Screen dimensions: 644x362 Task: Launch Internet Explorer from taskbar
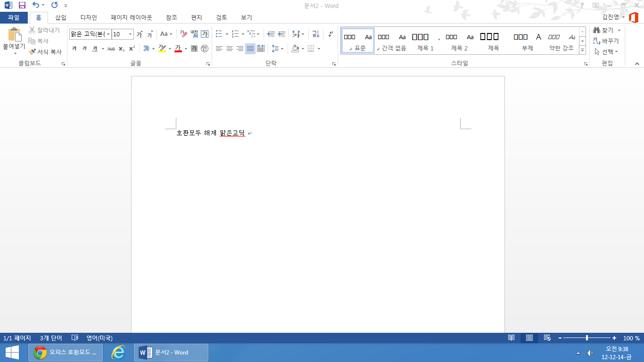tap(118, 352)
